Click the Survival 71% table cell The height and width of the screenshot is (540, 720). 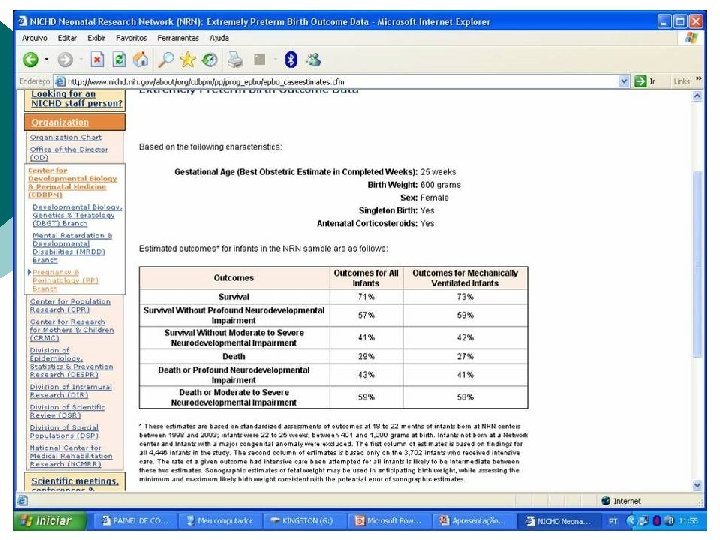[x=366, y=297]
